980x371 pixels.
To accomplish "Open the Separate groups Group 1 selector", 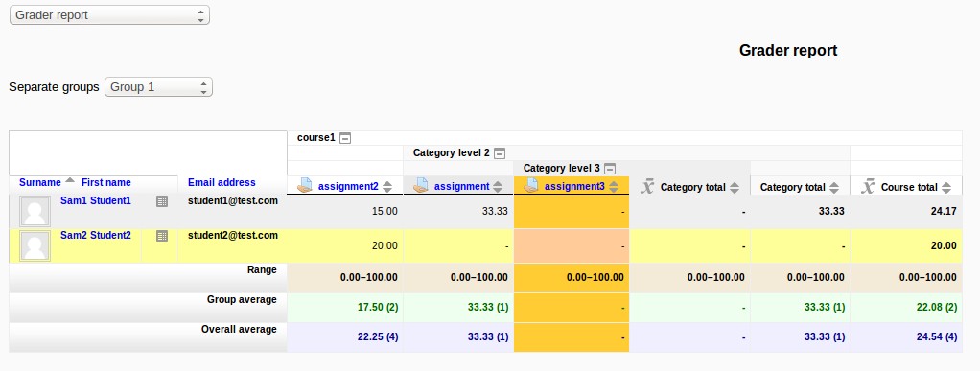I will pyautogui.click(x=159, y=87).
